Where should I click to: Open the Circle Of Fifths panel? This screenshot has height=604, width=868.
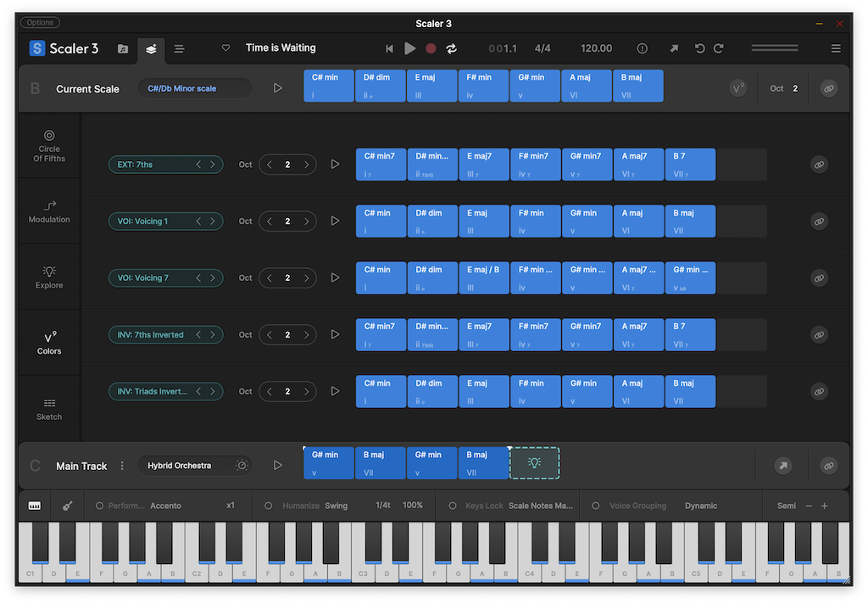(x=49, y=146)
